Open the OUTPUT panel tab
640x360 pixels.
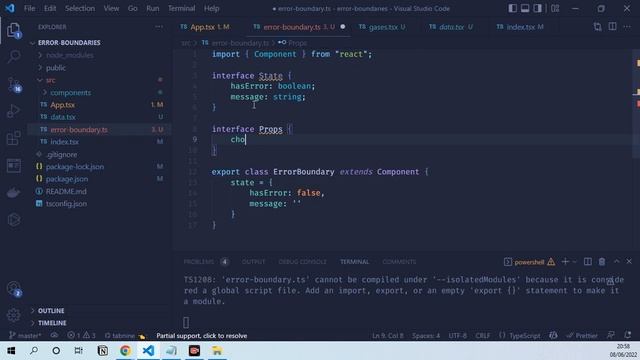(x=253, y=262)
